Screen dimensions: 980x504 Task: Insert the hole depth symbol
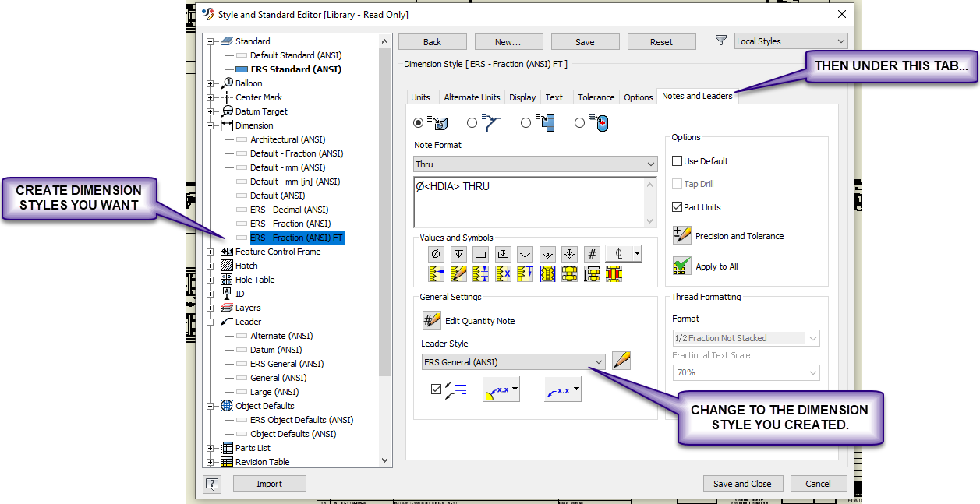click(459, 254)
